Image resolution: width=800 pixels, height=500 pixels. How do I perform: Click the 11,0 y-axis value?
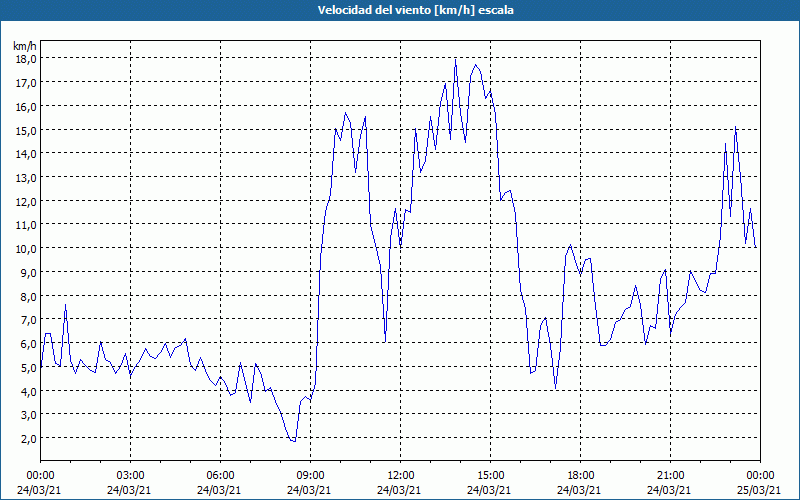[26, 224]
